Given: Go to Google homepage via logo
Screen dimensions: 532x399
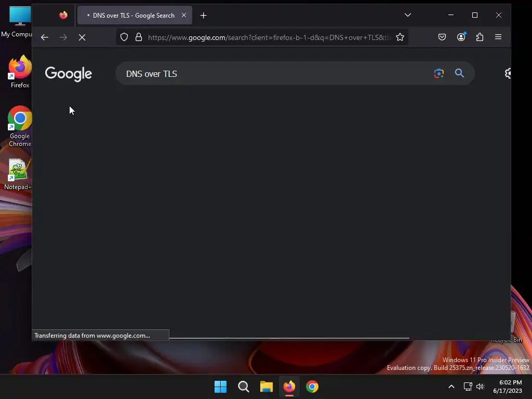Looking at the screenshot, I should click(69, 74).
